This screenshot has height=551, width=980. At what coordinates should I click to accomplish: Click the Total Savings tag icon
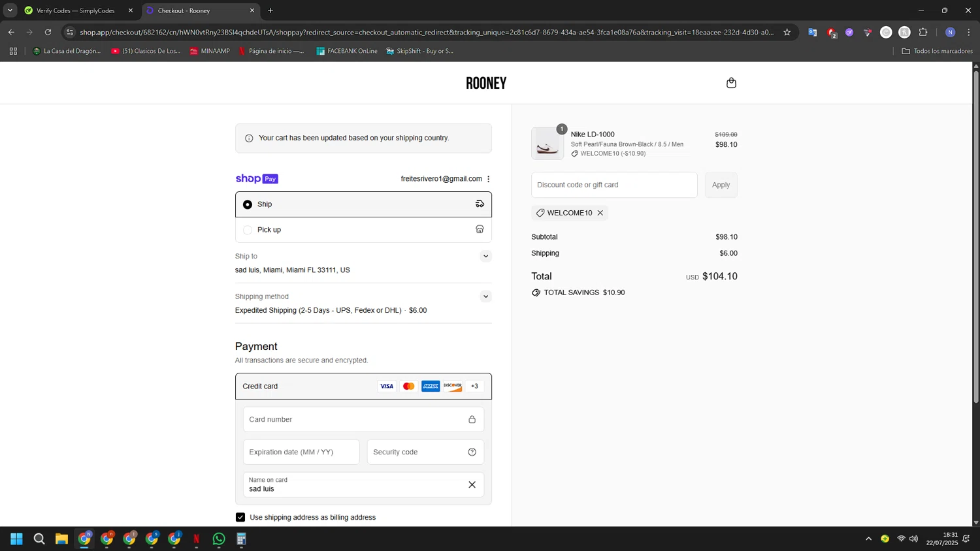[536, 292]
